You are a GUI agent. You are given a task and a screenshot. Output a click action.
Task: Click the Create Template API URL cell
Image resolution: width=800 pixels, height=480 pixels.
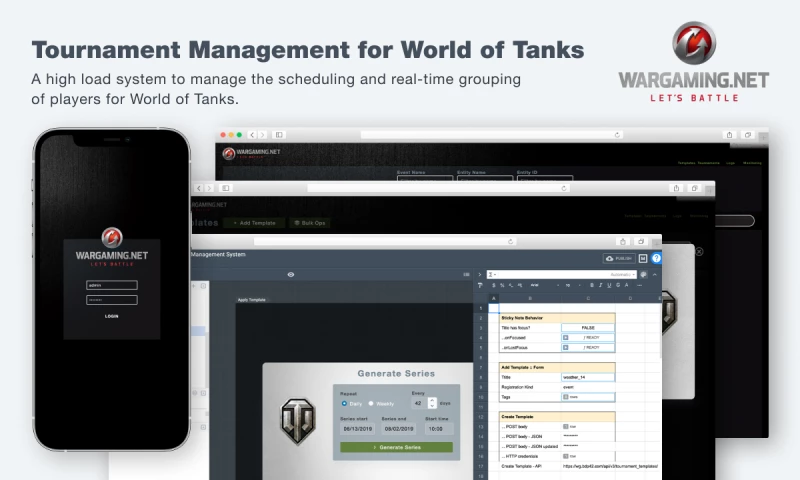[610, 466]
